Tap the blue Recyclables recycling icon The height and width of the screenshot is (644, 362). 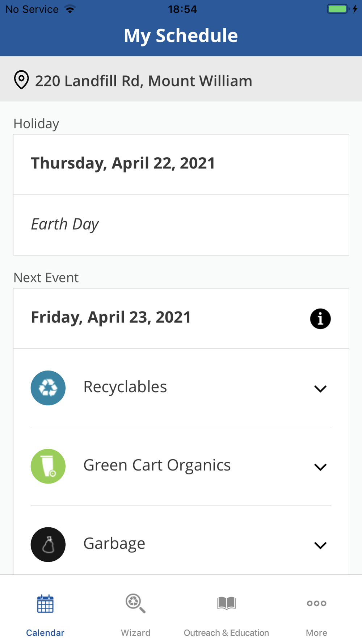click(48, 388)
